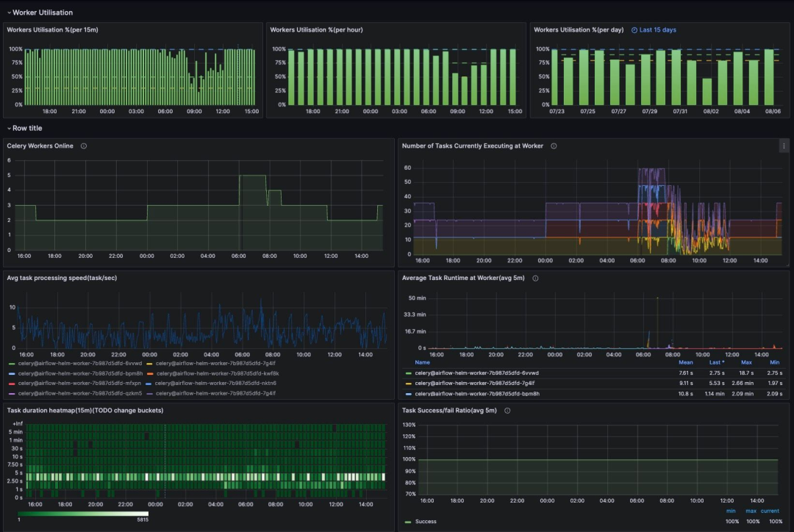Open info tooltip for Celery Workers Online
Viewport: 794px width, 532px height.
pyautogui.click(x=84, y=146)
